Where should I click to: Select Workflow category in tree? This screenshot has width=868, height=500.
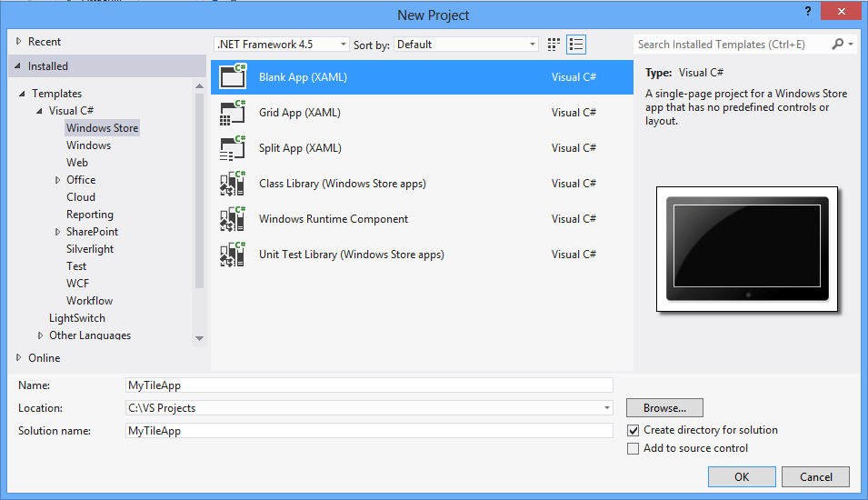[90, 301]
